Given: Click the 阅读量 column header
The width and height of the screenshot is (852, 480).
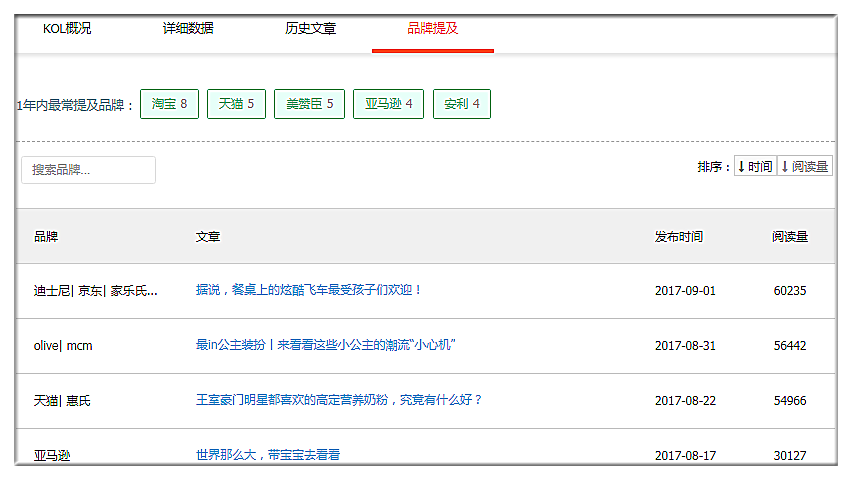Looking at the screenshot, I should 790,237.
